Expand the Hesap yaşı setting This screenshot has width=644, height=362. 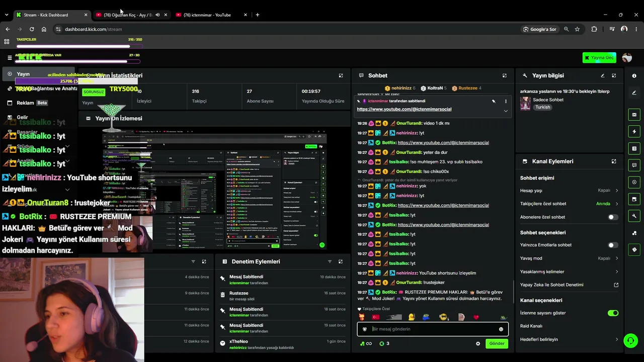[x=569, y=191]
